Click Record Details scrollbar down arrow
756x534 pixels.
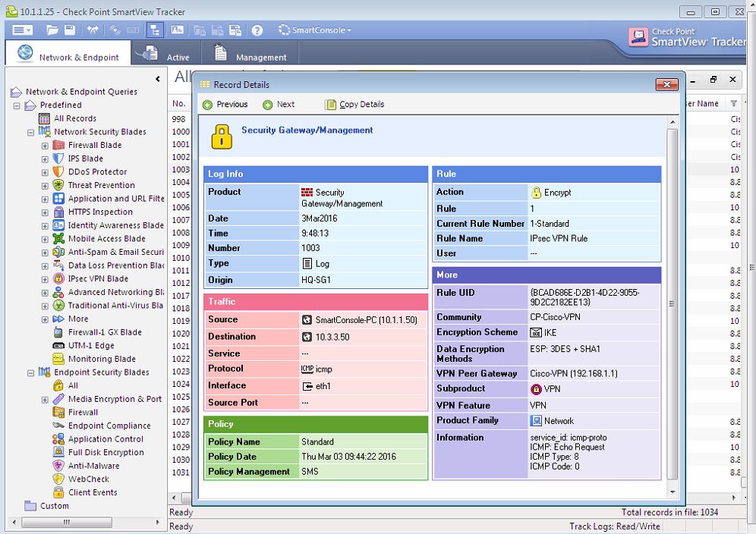point(673,492)
